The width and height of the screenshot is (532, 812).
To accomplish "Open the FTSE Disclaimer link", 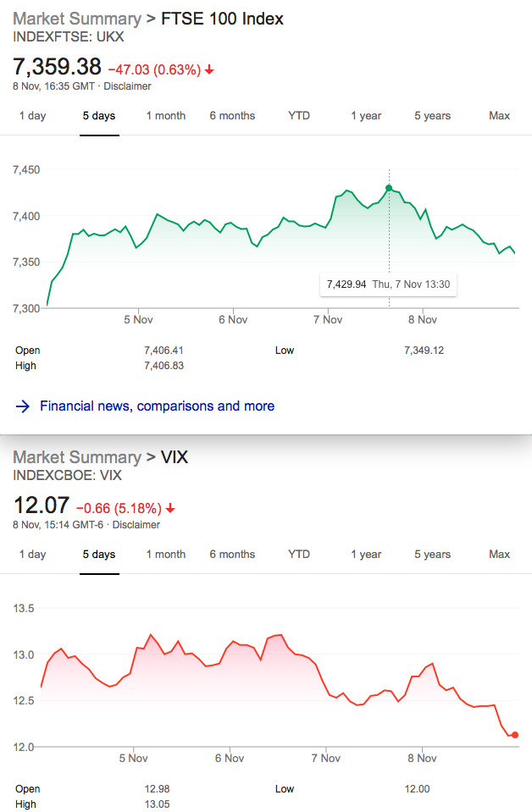I will coord(127,86).
